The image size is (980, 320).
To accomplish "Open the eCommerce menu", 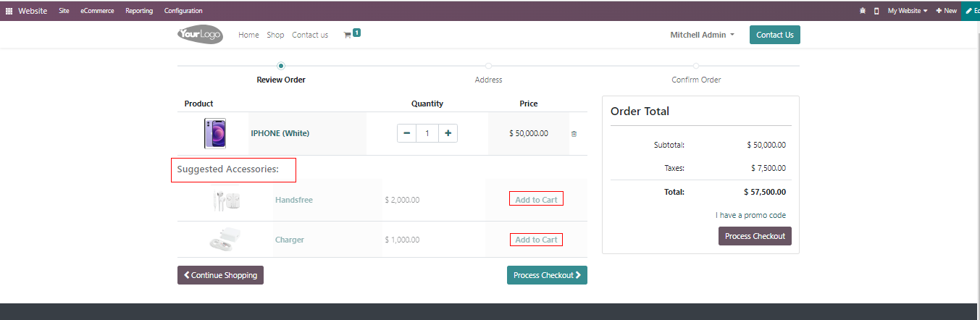I will tap(97, 11).
